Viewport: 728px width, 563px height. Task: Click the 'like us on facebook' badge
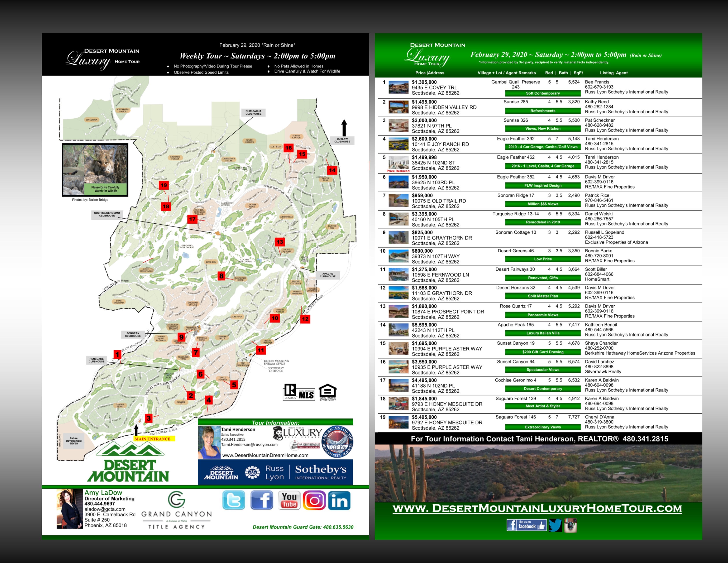pos(527,525)
